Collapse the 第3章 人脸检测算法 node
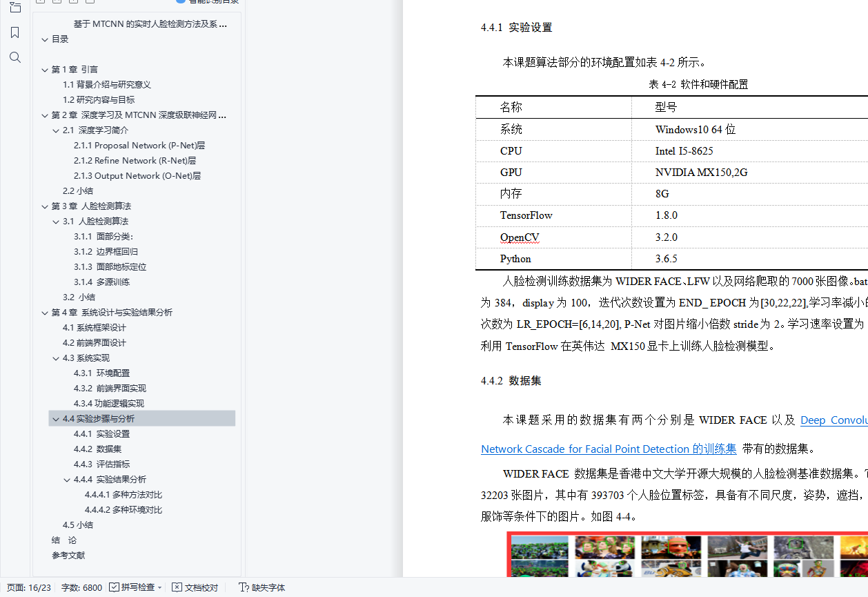 [x=45, y=206]
